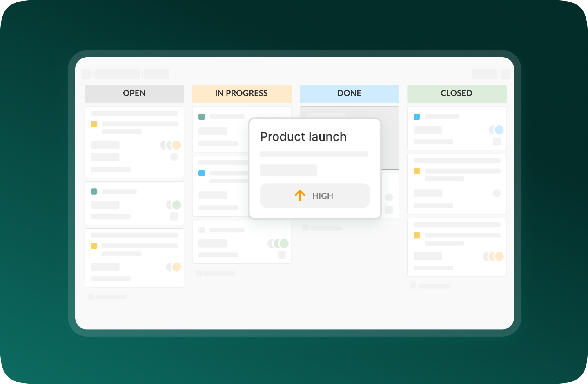Click teal label square in top IN PROGRESS card

coord(201,117)
